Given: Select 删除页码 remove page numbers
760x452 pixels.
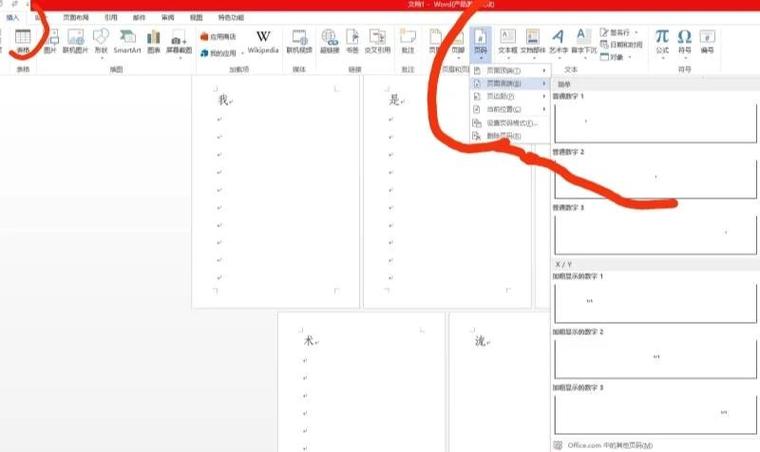Looking at the screenshot, I should coord(510,136).
